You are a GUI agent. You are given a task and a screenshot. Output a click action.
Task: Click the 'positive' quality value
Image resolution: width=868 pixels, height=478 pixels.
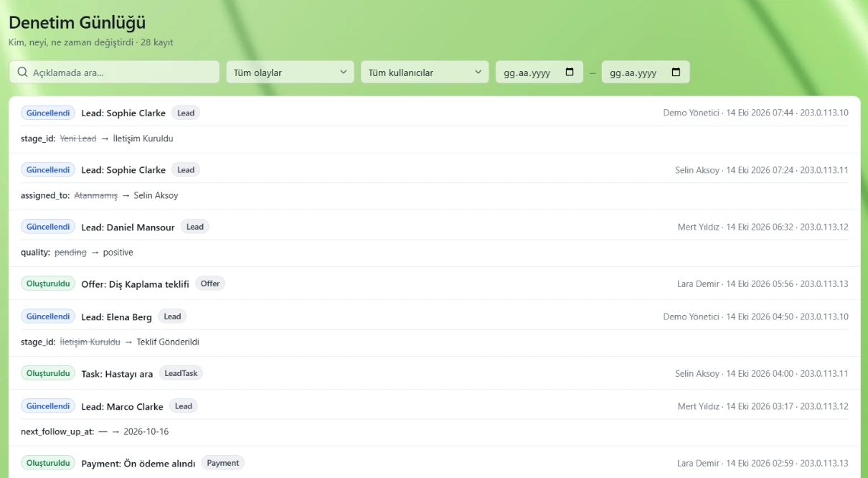point(118,253)
